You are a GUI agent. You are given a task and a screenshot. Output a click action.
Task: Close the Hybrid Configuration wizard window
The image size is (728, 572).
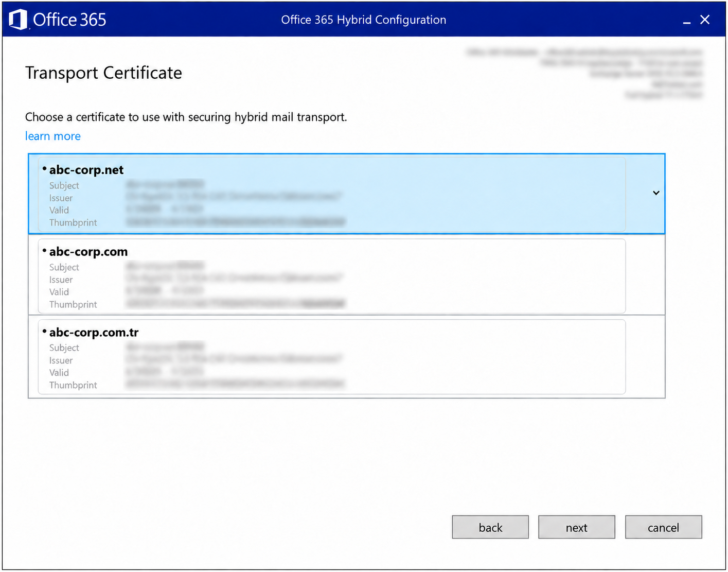pyautogui.click(x=705, y=20)
